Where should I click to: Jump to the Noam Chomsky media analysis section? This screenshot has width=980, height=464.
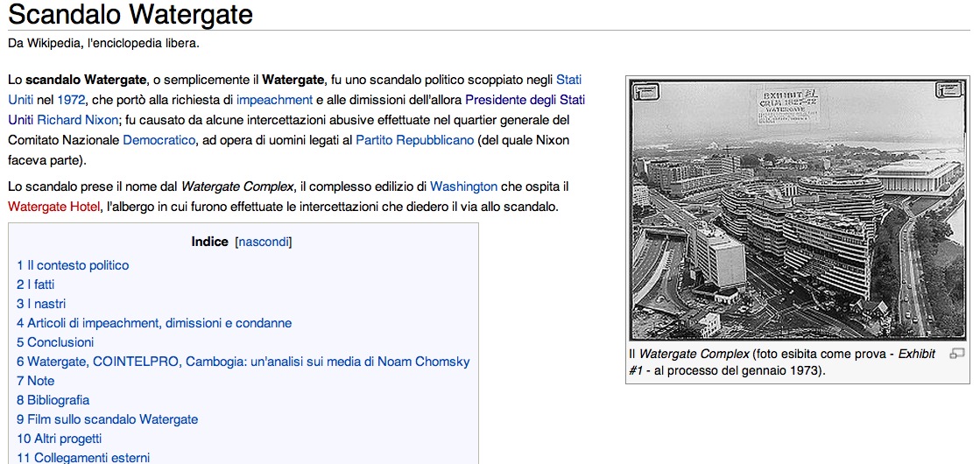(243, 362)
